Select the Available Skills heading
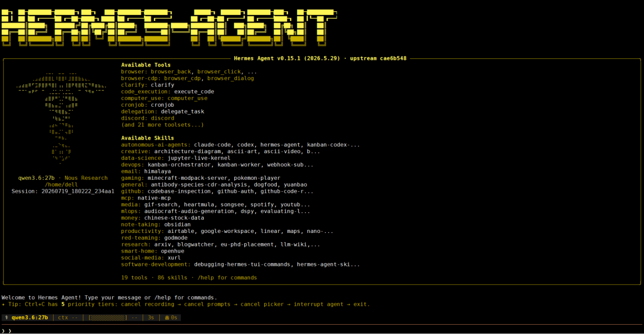Image resolution: width=644 pixels, height=334 pixels. click(147, 138)
